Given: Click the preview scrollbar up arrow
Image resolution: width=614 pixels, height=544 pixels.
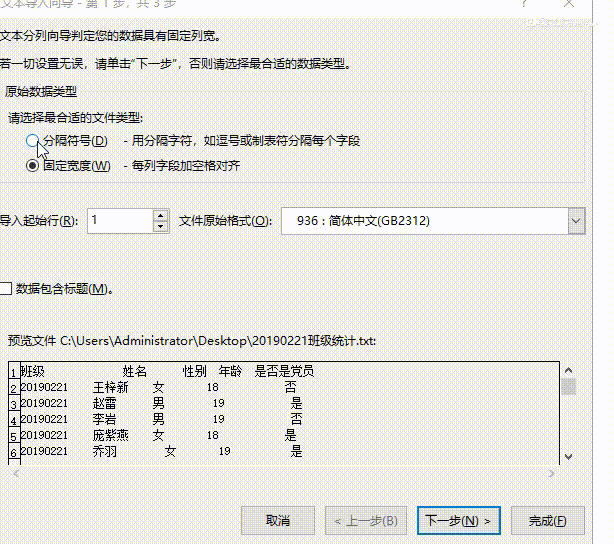Looking at the screenshot, I should [x=569, y=370].
